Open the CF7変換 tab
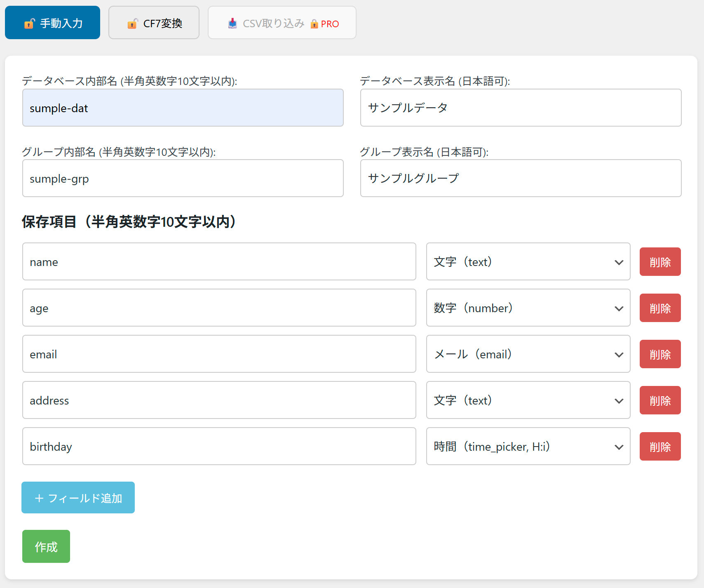Screen dimensions: 704x588 (154, 23)
